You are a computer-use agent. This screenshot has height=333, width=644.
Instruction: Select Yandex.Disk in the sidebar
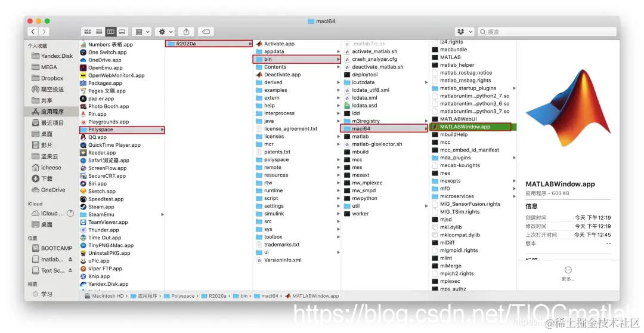pyautogui.click(x=52, y=56)
